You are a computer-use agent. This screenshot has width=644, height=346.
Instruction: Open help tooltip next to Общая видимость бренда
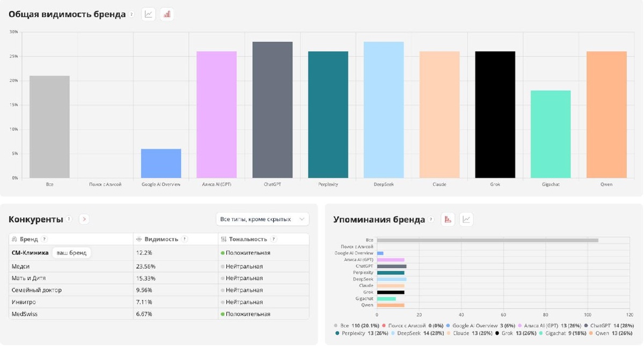tap(131, 14)
